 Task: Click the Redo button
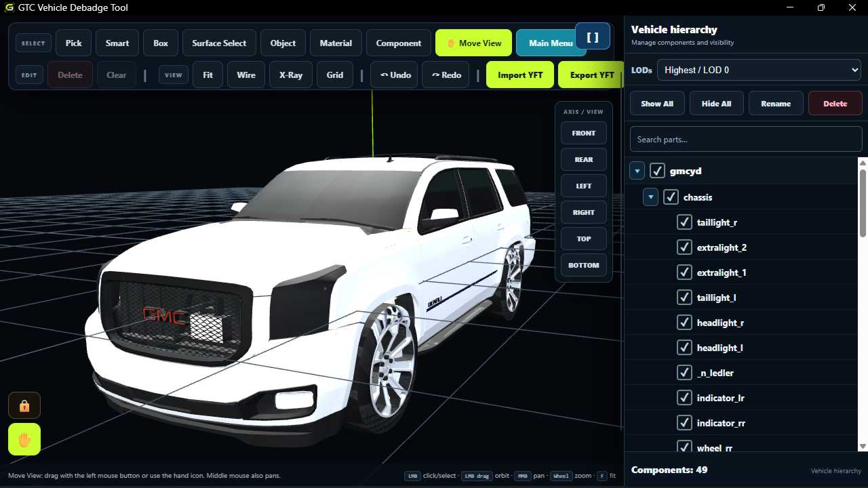(x=446, y=75)
